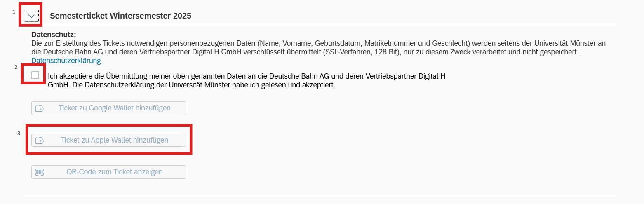Click the wallet icon on Google Wallet button
This screenshot has height=204, width=644.
[x=40, y=108]
